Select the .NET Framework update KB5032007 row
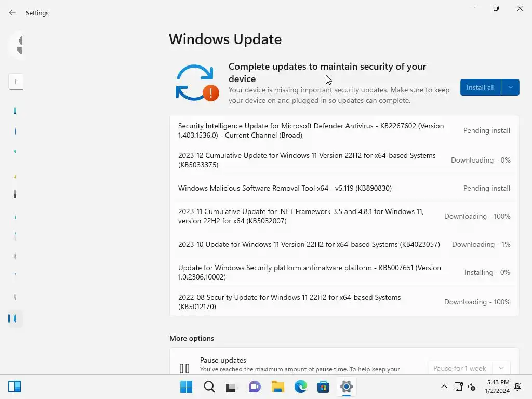This screenshot has width=532, height=399. (344, 216)
